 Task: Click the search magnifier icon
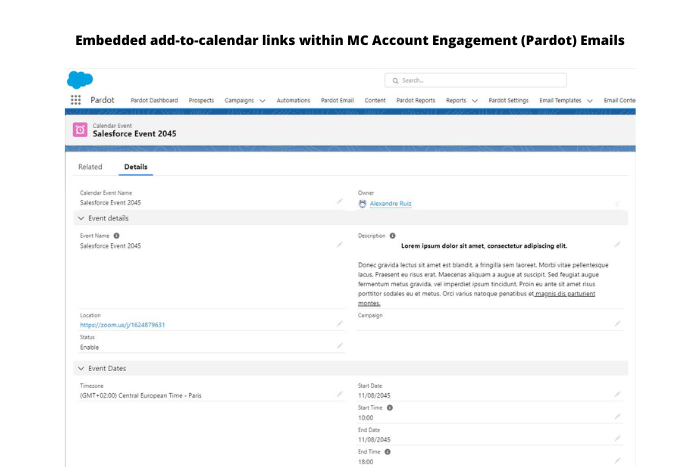click(x=395, y=81)
